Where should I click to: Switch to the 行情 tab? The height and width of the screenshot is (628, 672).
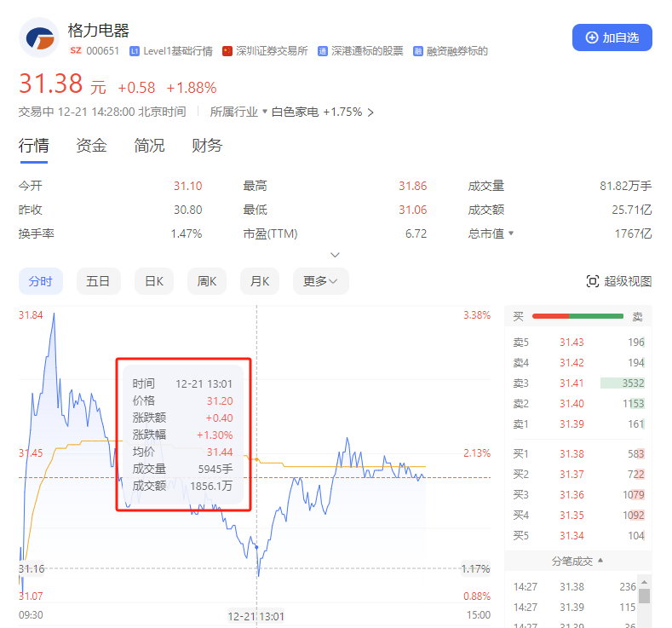[33, 146]
